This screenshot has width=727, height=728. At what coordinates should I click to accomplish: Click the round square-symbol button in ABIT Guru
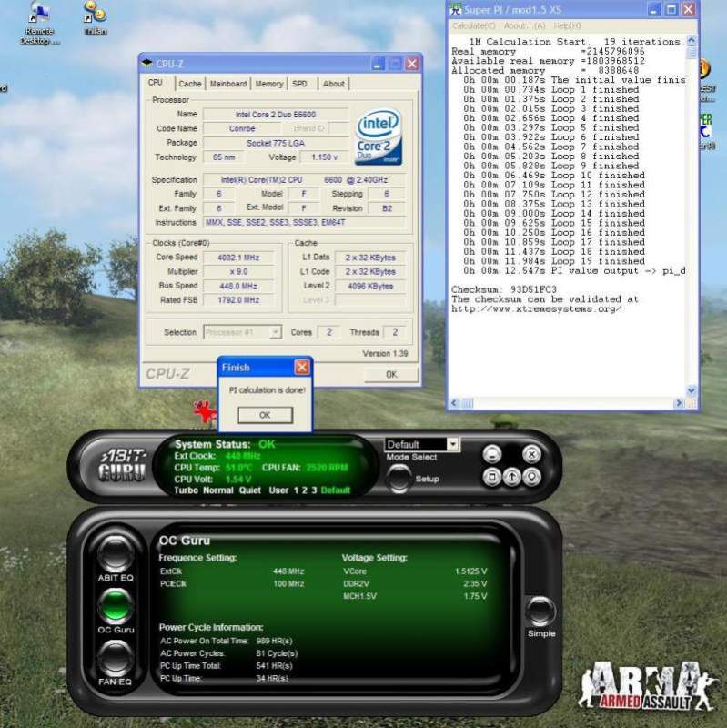[492, 476]
